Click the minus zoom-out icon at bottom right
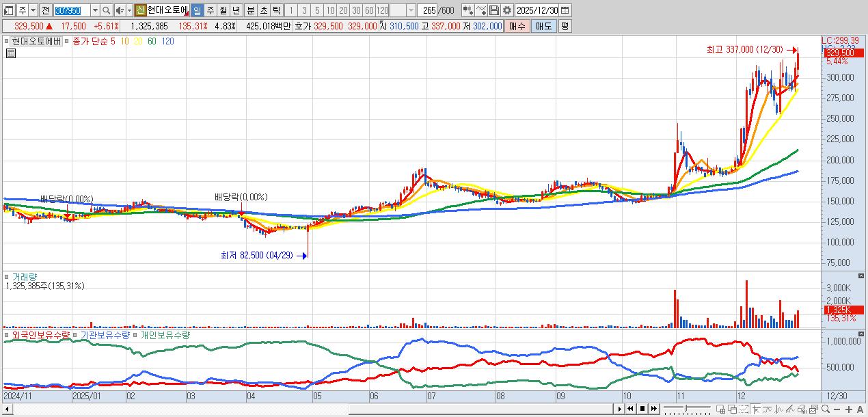Screen dimensions: 868x417 tap(837, 409)
